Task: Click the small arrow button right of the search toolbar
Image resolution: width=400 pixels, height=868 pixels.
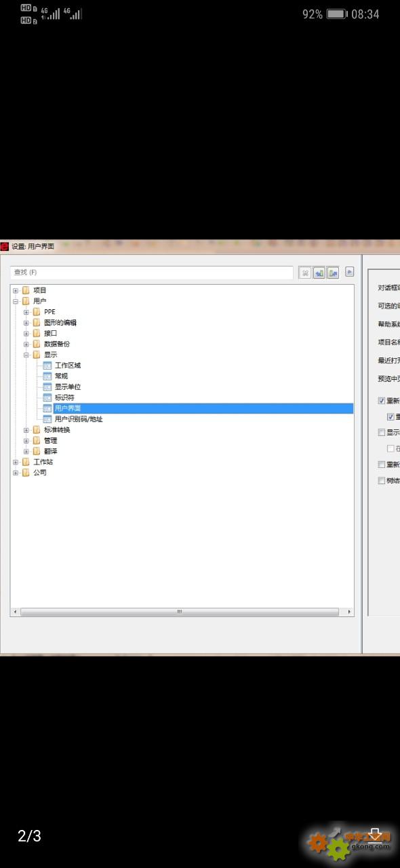Action: click(350, 272)
